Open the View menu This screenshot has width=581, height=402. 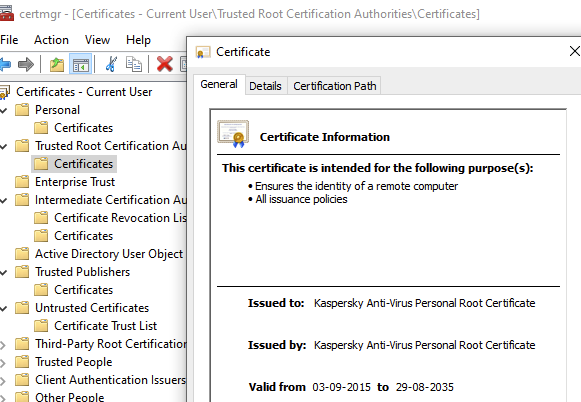(x=97, y=40)
